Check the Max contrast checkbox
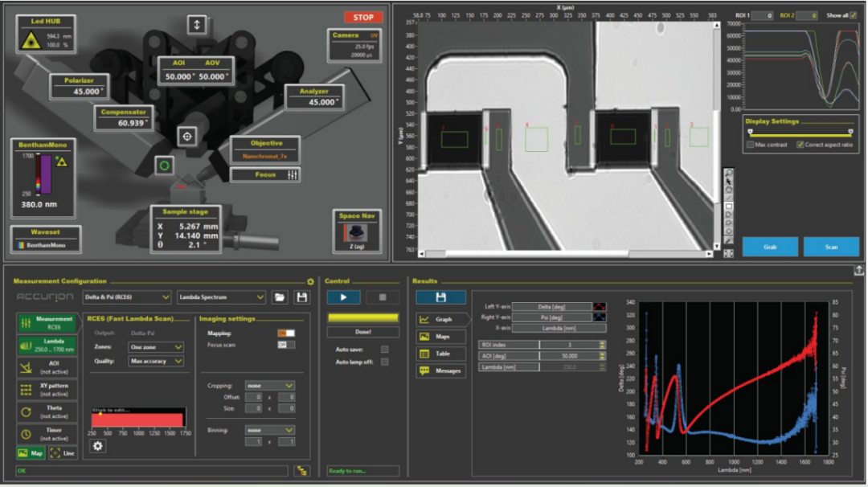This screenshot has height=487, width=868. click(x=750, y=145)
